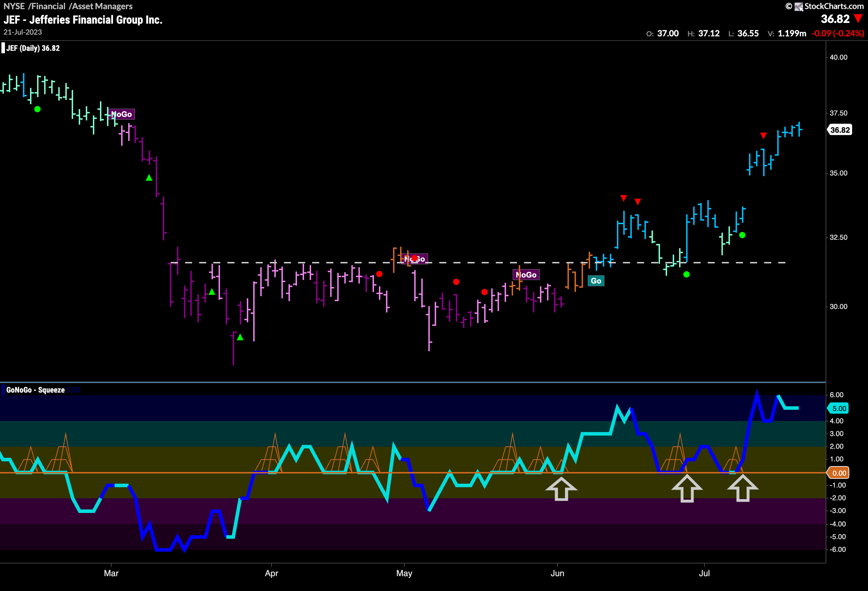This screenshot has height=591, width=868.
Task: Click the volume value 1.199m
Action: (x=792, y=33)
